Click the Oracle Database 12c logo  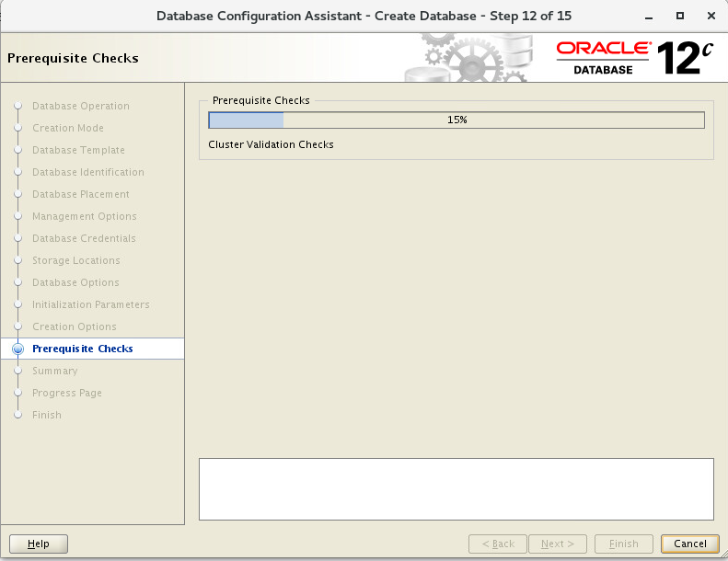point(635,58)
